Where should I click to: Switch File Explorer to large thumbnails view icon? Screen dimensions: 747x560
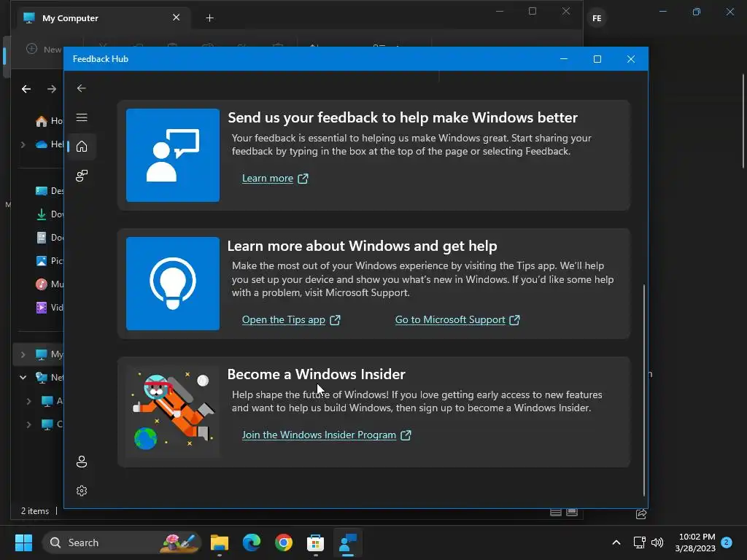click(x=572, y=513)
